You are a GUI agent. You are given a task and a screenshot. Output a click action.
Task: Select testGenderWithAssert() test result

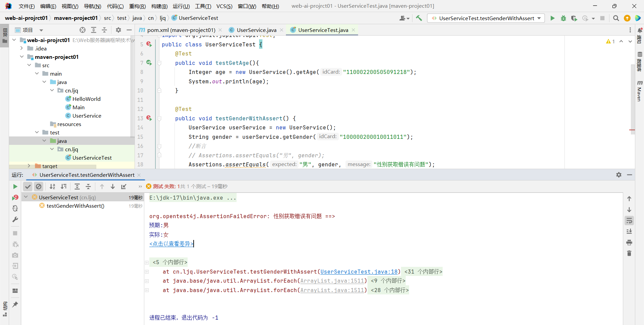coord(75,206)
